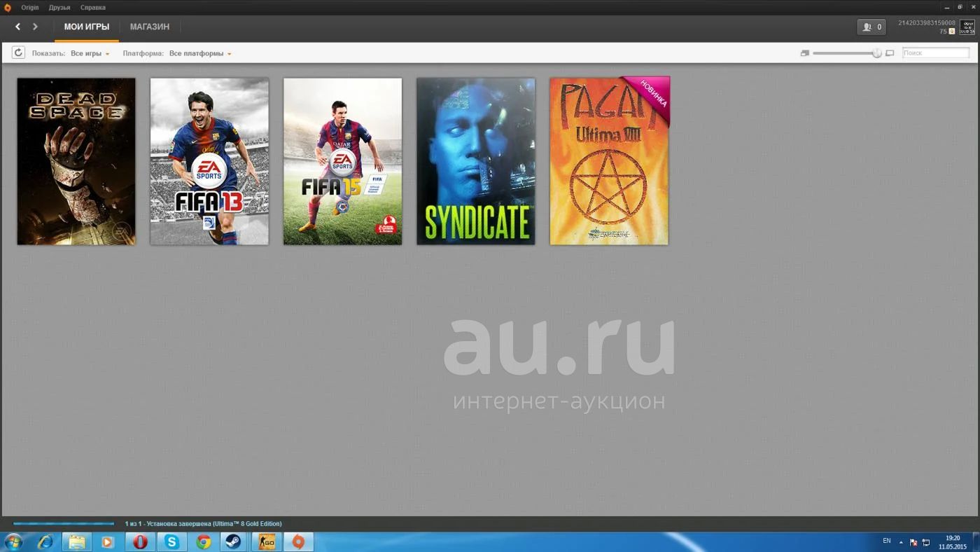This screenshot has width=980, height=552.
Task: Click the Origin taskbar icon
Action: [298, 541]
